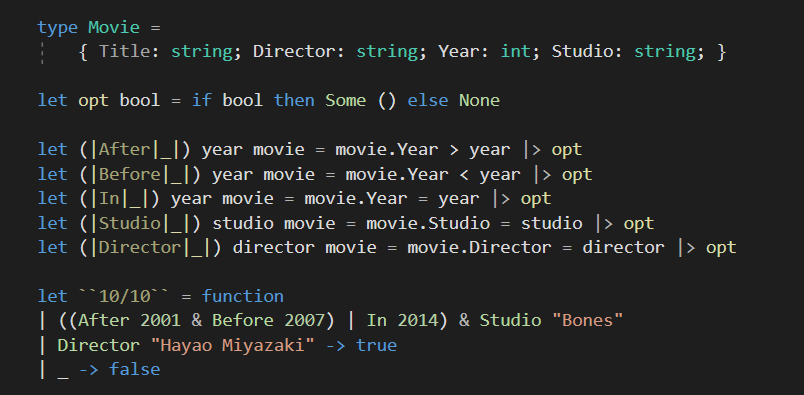
Task: Click the "Hayao Miyazaki" string literal
Action: coord(232,345)
